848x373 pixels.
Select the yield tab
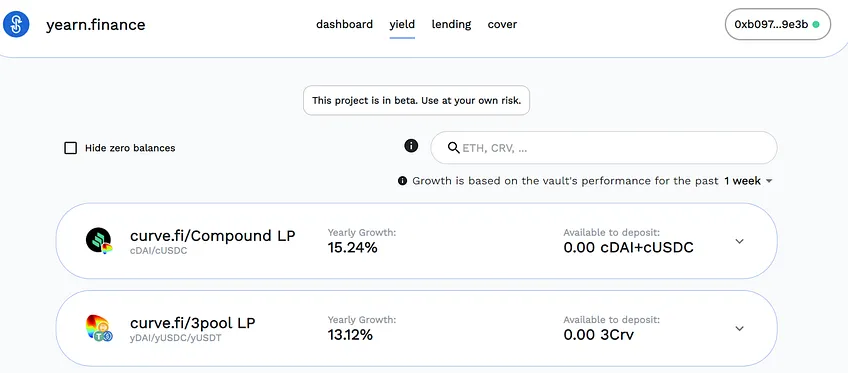point(402,24)
